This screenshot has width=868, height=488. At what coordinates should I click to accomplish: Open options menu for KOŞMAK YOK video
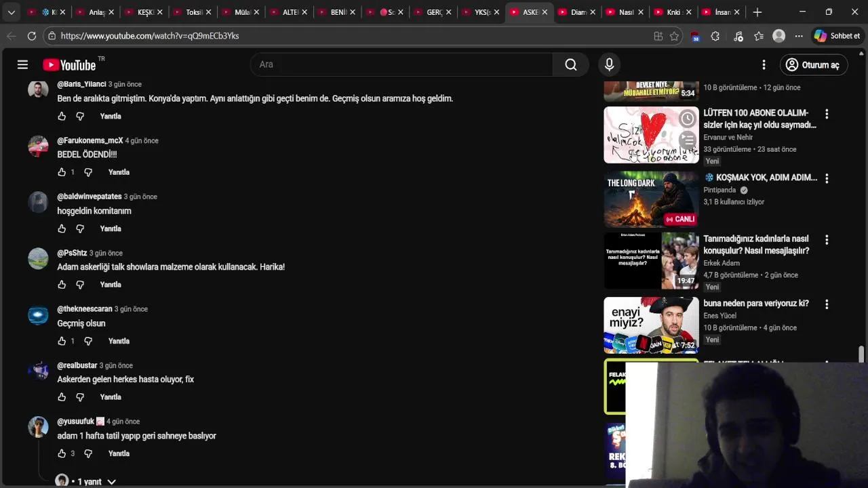(x=826, y=178)
